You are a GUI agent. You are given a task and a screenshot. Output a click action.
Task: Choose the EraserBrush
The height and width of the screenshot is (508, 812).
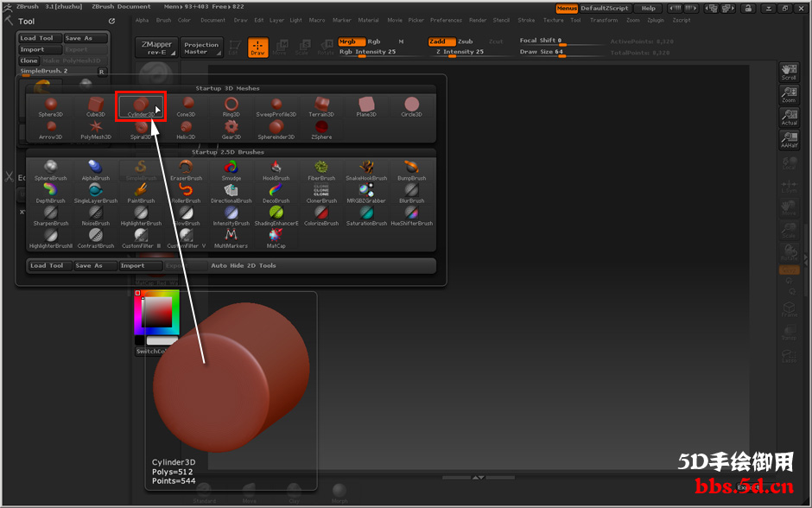(186, 170)
